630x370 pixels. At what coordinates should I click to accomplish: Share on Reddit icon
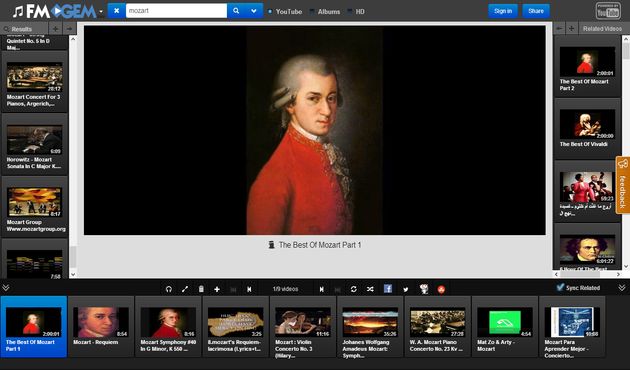point(423,289)
